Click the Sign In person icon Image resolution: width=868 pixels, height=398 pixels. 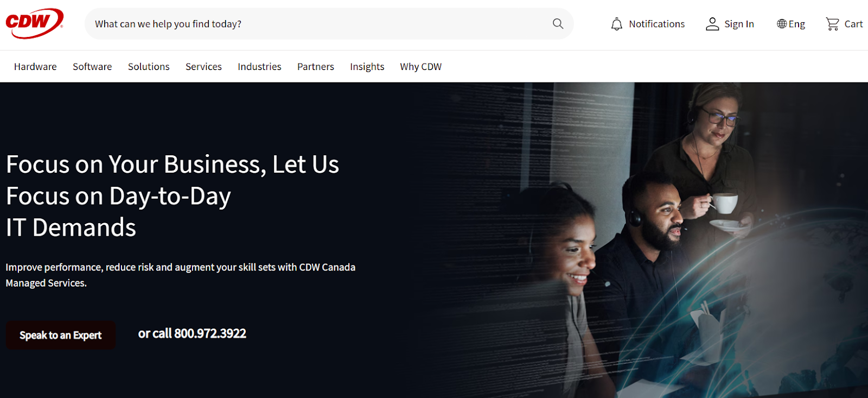(x=712, y=24)
